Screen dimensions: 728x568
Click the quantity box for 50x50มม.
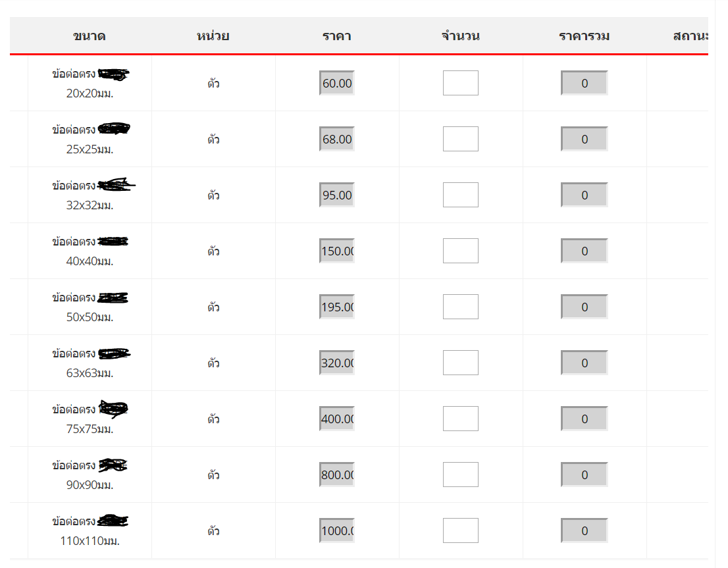pyautogui.click(x=460, y=307)
